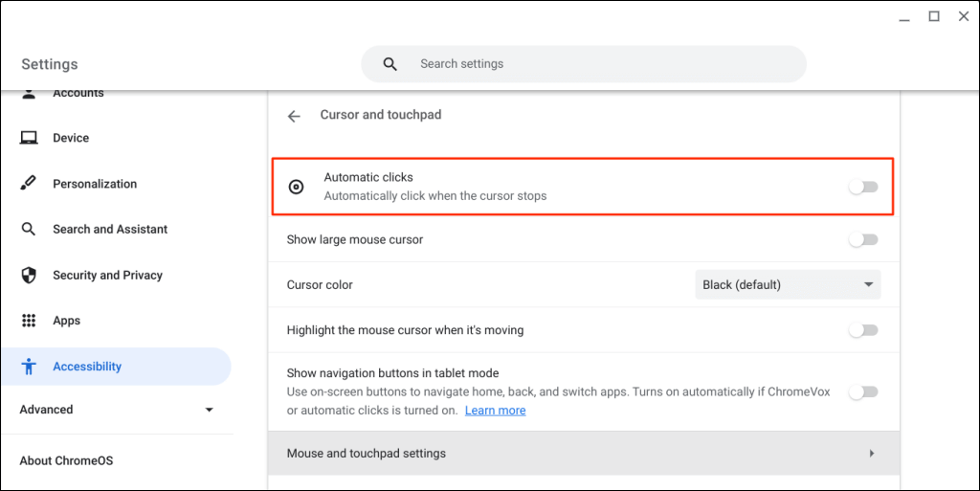Toggle Highlight the mouse cursor when moving
Screen dimensions: 980x491
tap(863, 330)
